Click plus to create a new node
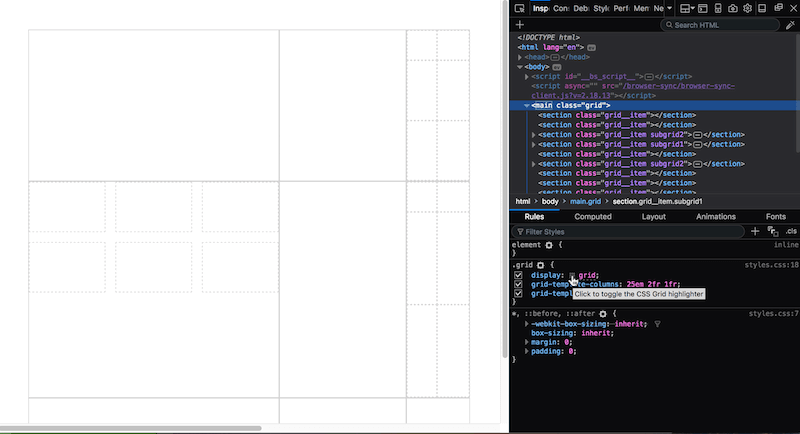Image resolution: width=800 pixels, height=434 pixels. (x=520, y=24)
